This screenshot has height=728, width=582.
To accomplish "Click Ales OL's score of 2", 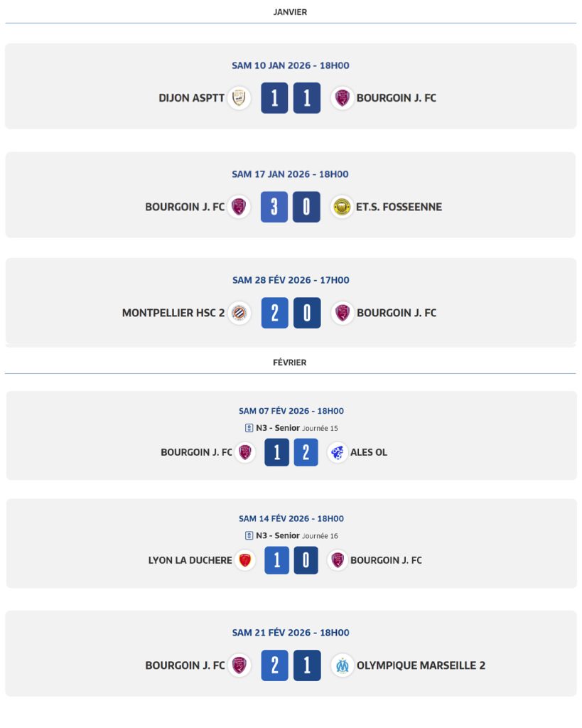I will click(306, 452).
